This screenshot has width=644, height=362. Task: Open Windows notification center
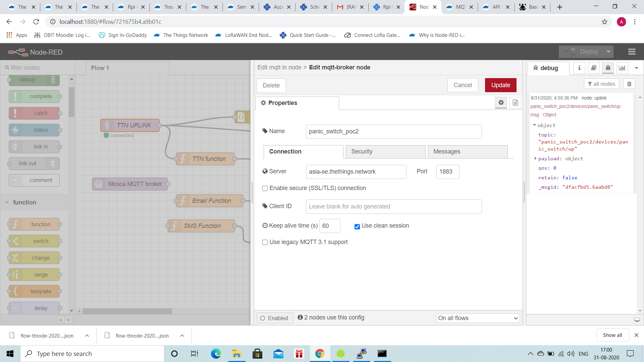[630, 354]
